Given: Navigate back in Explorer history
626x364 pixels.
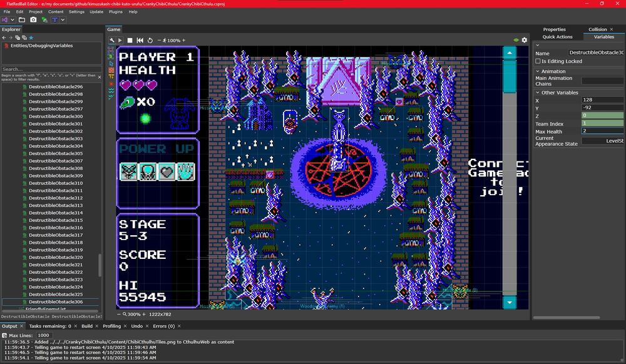Looking at the screenshot, I should pyautogui.click(x=4, y=38).
